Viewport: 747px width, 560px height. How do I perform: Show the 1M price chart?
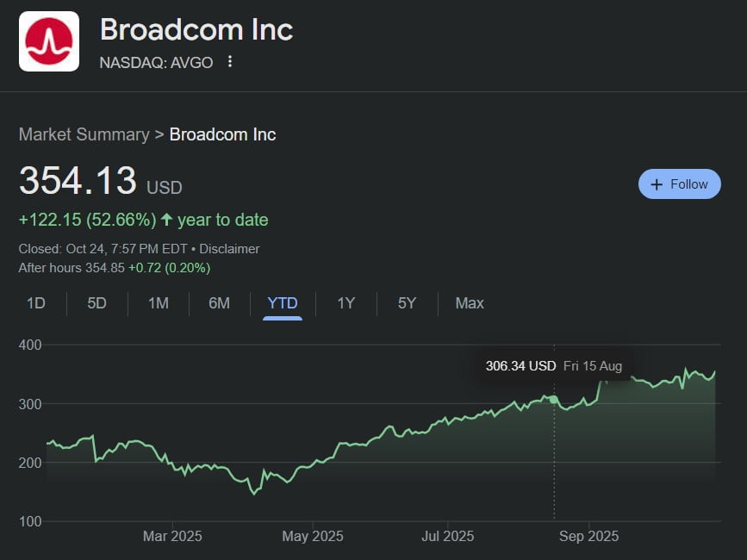158,303
